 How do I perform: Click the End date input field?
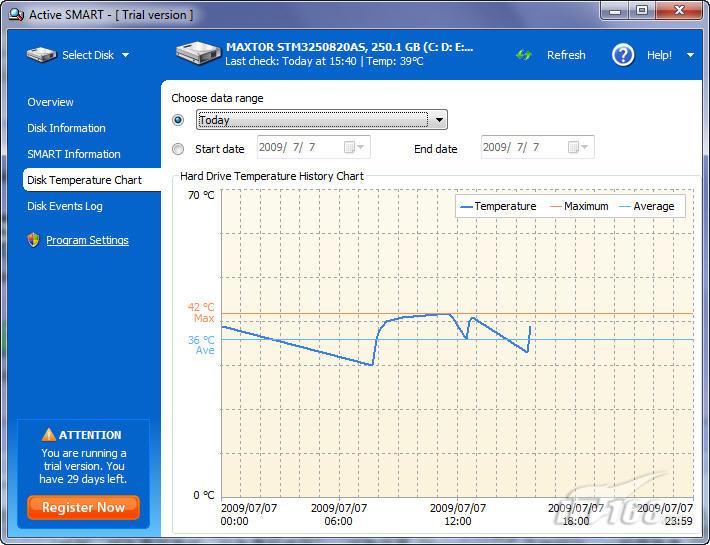click(537, 147)
